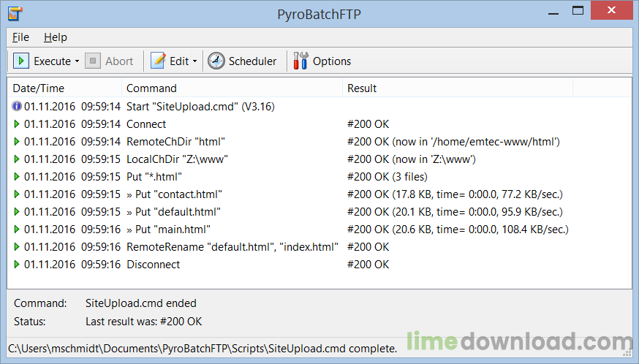
Task: Select the 'Connect' command text
Action: pos(146,124)
